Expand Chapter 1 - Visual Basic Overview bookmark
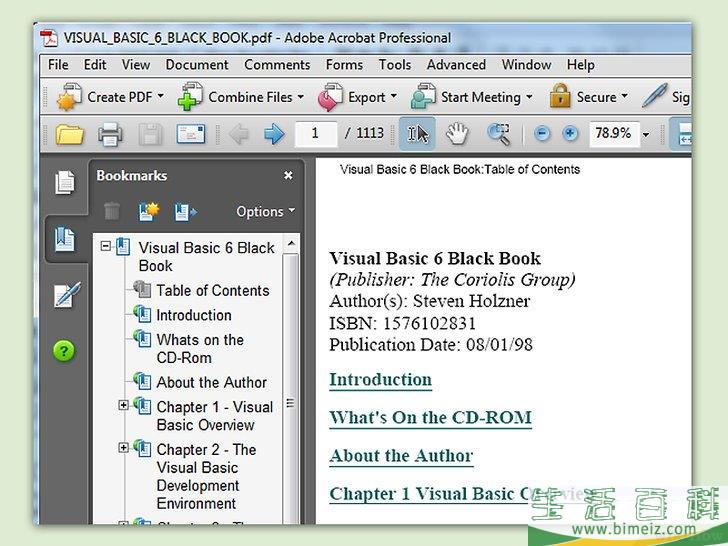Image resolution: width=728 pixels, height=546 pixels. point(124,406)
